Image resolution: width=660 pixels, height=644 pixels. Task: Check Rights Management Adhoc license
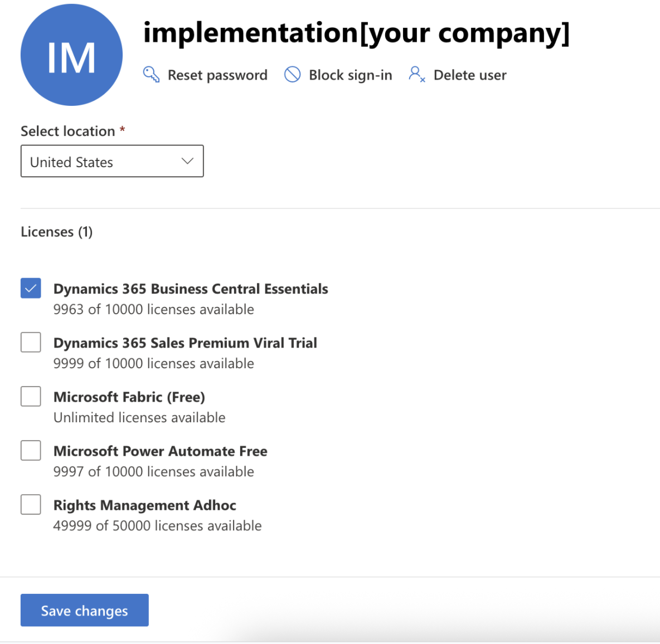pyautogui.click(x=31, y=504)
